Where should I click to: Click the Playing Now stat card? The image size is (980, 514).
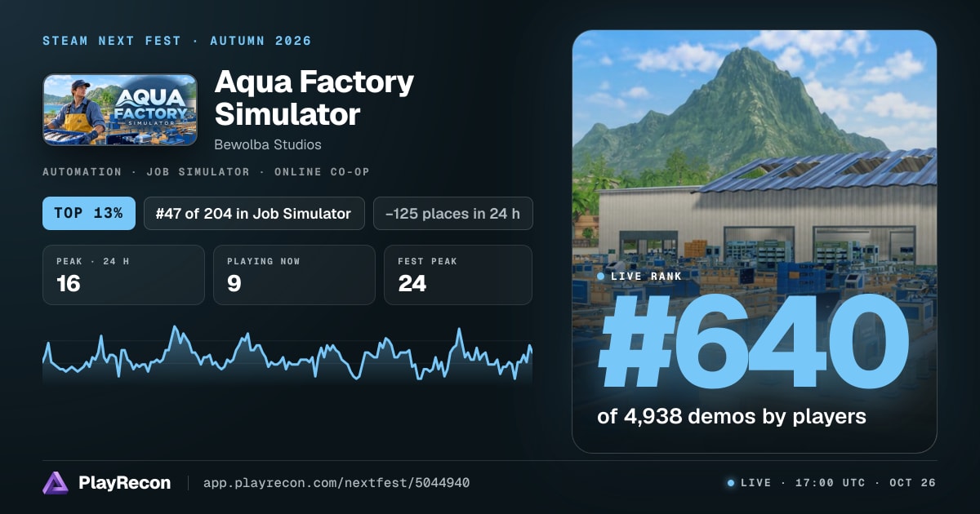(294, 275)
